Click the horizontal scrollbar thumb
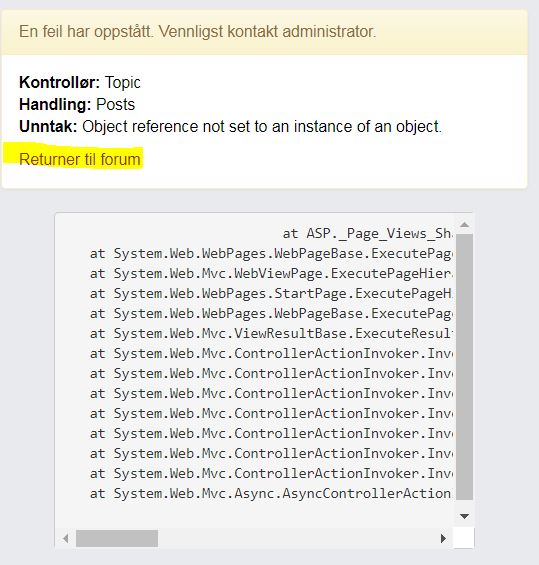The height and width of the screenshot is (565, 539). [117, 539]
